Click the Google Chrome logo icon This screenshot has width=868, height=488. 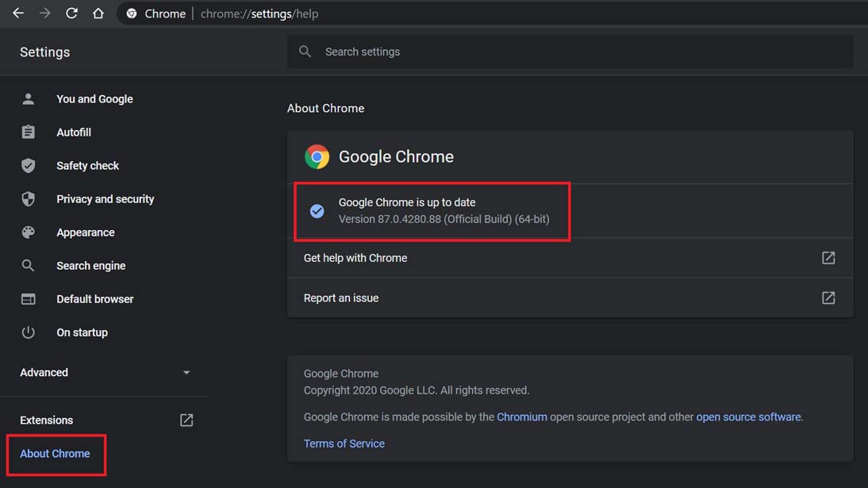click(x=317, y=157)
